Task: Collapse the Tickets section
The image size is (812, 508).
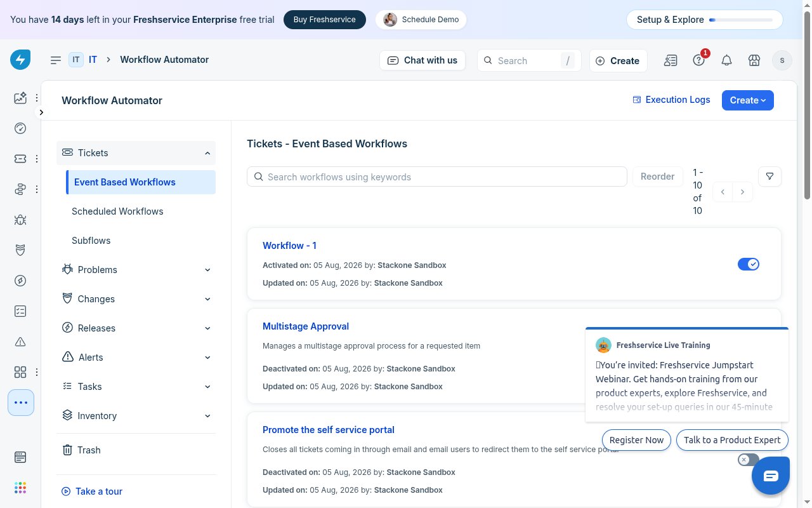Action: pos(136,153)
